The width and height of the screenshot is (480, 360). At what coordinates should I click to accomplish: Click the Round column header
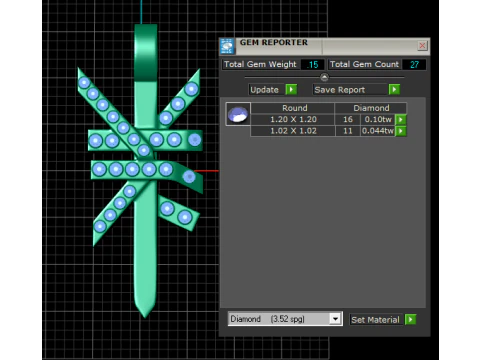click(x=293, y=108)
